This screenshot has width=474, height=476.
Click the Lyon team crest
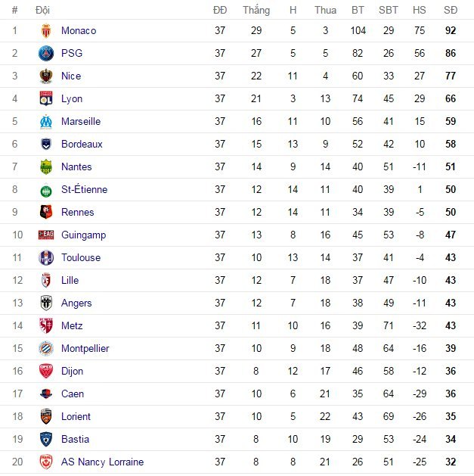[x=46, y=99]
